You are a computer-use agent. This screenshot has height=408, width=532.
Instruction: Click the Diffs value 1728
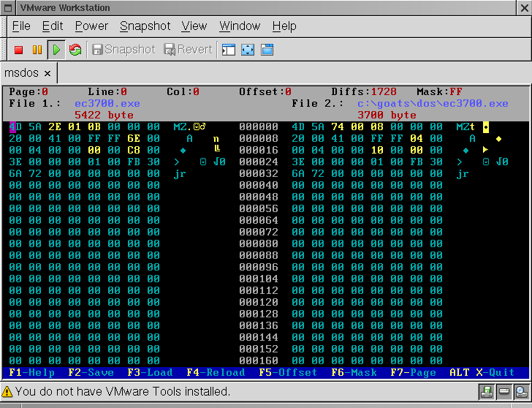(x=384, y=91)
